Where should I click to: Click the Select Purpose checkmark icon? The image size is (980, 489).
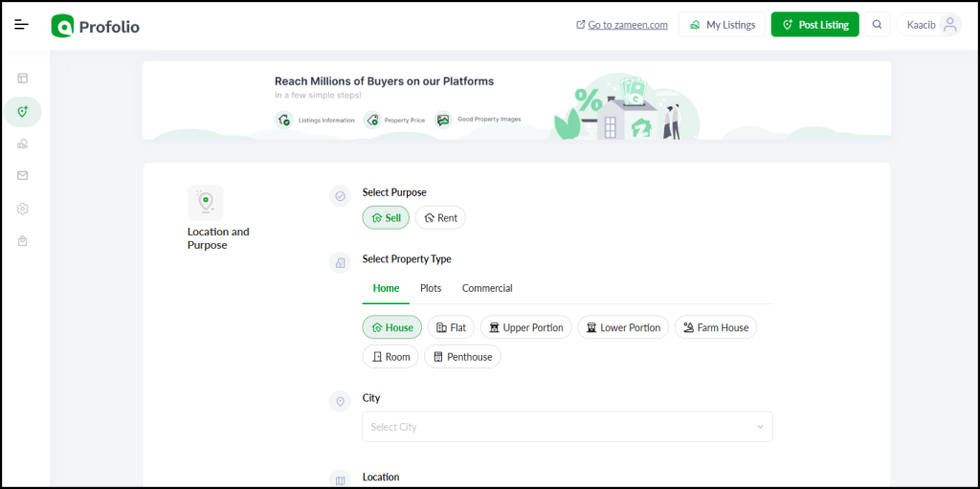point(340,196)
